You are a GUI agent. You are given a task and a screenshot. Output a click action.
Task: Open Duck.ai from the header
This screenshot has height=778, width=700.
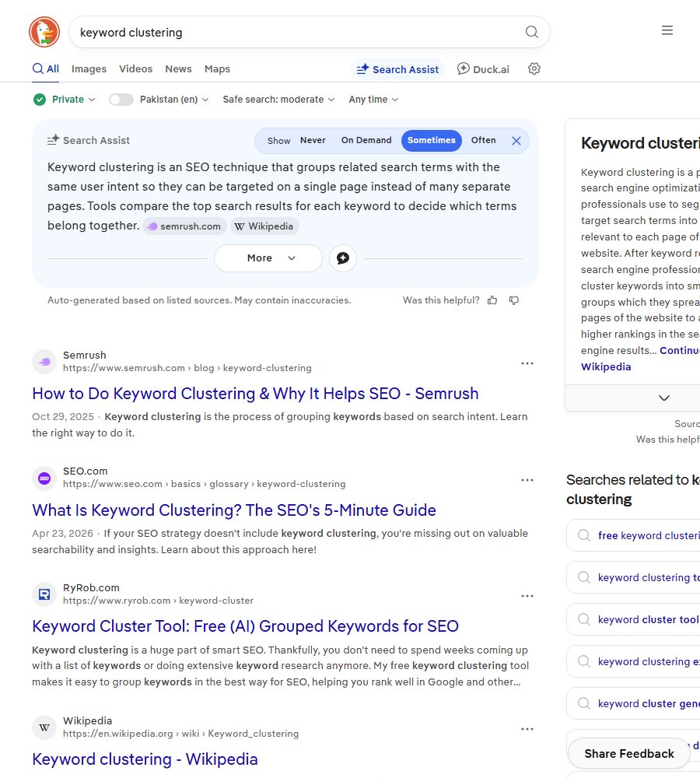483,69
